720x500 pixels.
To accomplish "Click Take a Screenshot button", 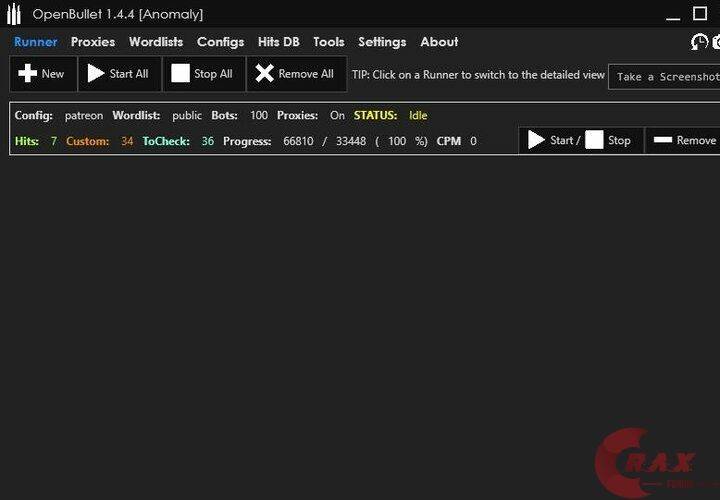I will 664,77.
